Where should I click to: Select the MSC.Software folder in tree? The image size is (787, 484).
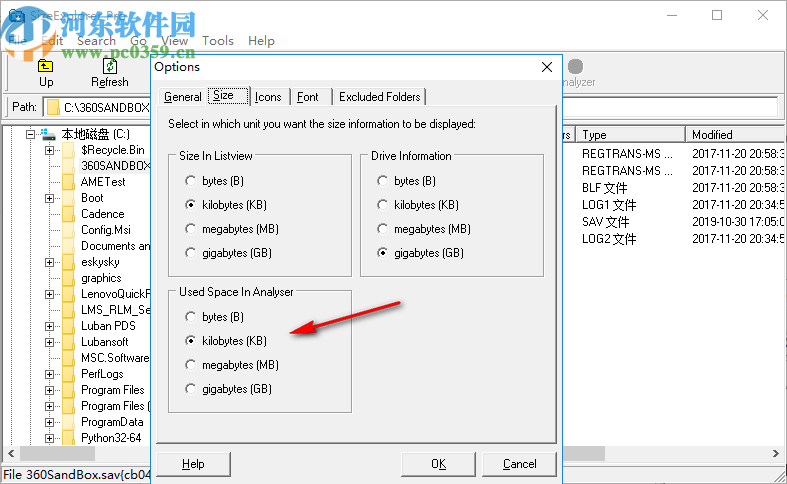click(115, 358)
